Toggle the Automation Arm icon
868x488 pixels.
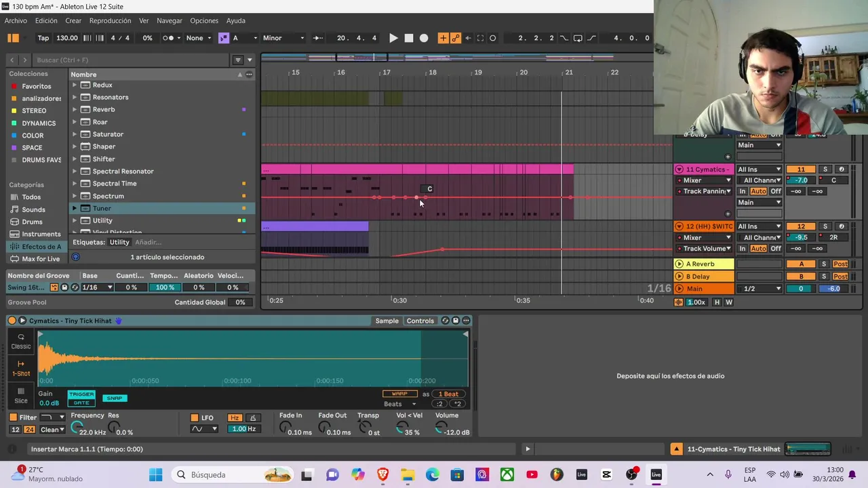[456, 38]
